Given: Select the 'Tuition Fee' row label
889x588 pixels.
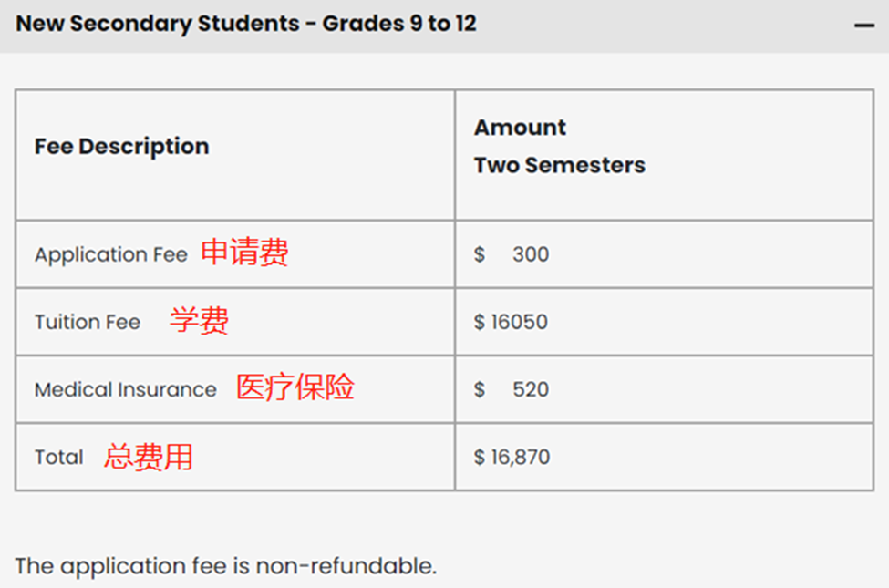Looking at the screenshot, I should [88, 322].
